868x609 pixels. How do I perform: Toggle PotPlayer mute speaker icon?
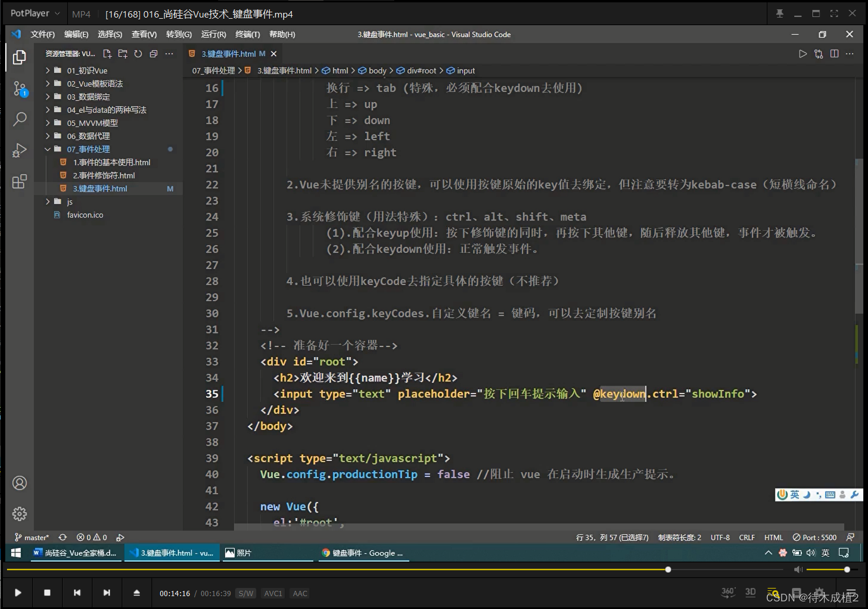(798, 569)
